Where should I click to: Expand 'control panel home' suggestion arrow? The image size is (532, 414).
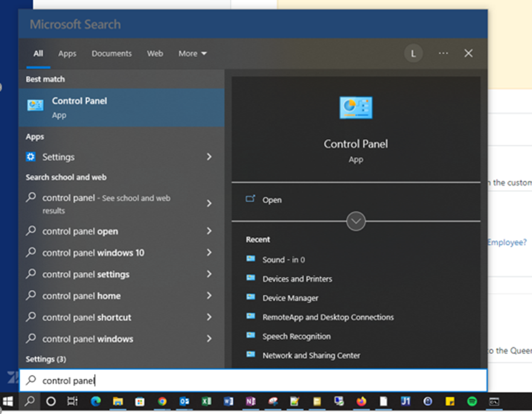point(210,295)
